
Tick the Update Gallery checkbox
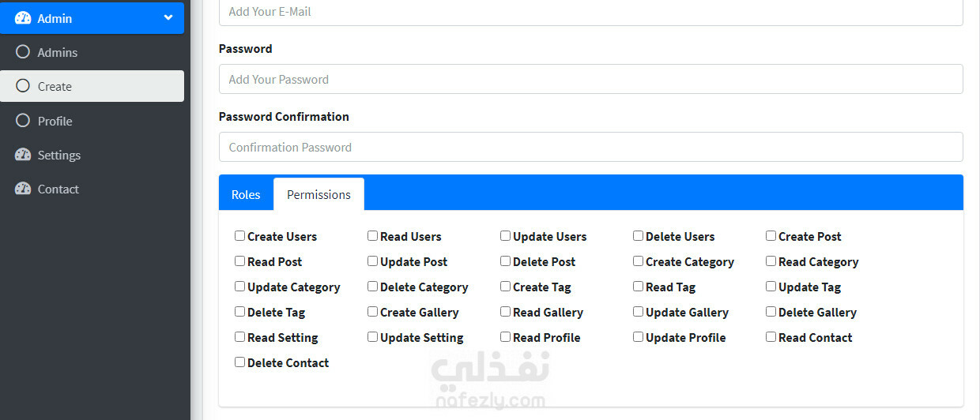click(638, 311)
